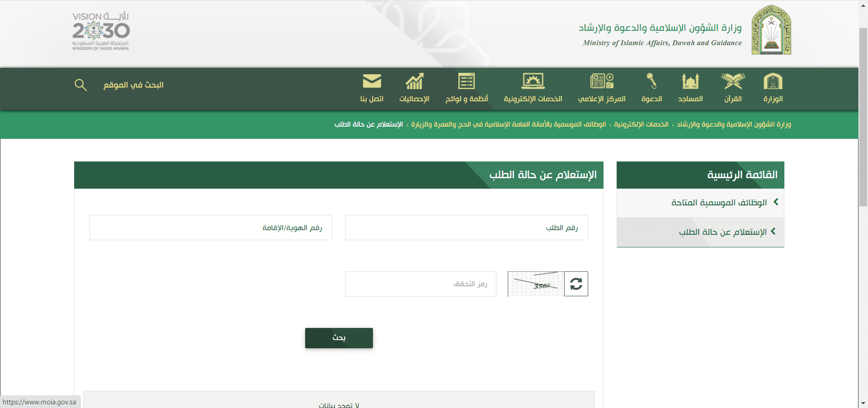Click the المساجد mosque icon
Image resolution: width=868 pixels, height=408 pixels.
tap(690, 81)
